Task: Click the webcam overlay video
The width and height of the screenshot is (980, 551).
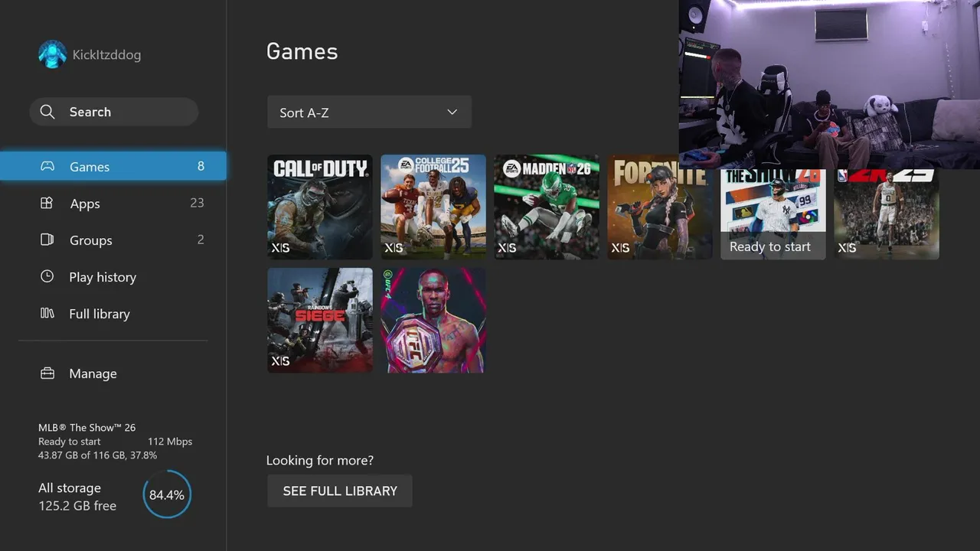Action: click(x=829, y=84)
